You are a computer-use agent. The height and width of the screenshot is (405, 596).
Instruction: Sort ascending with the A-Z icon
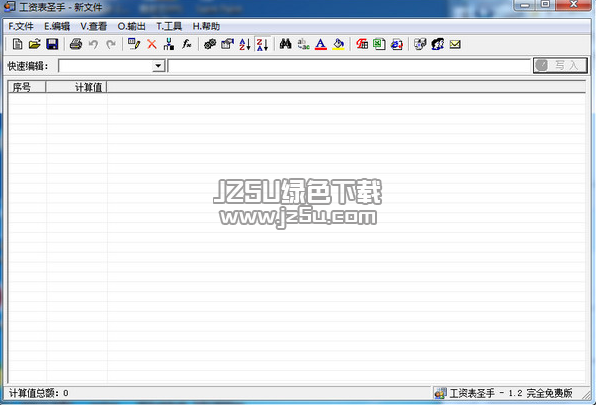point(245,44)
